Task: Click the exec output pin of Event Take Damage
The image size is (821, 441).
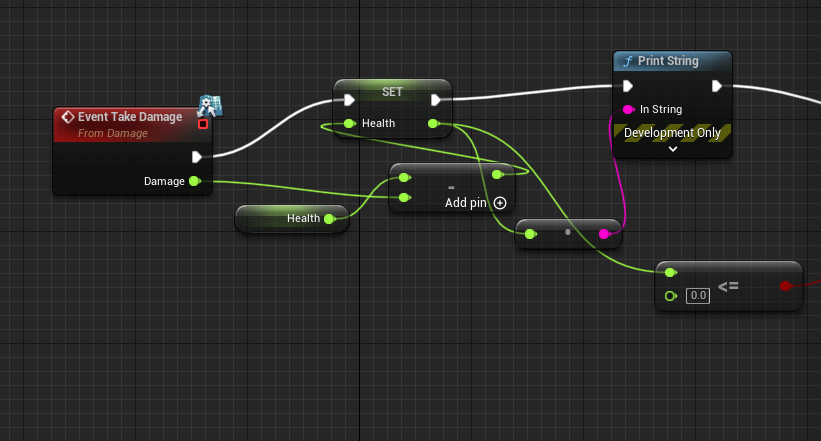Action: [197, 156]
